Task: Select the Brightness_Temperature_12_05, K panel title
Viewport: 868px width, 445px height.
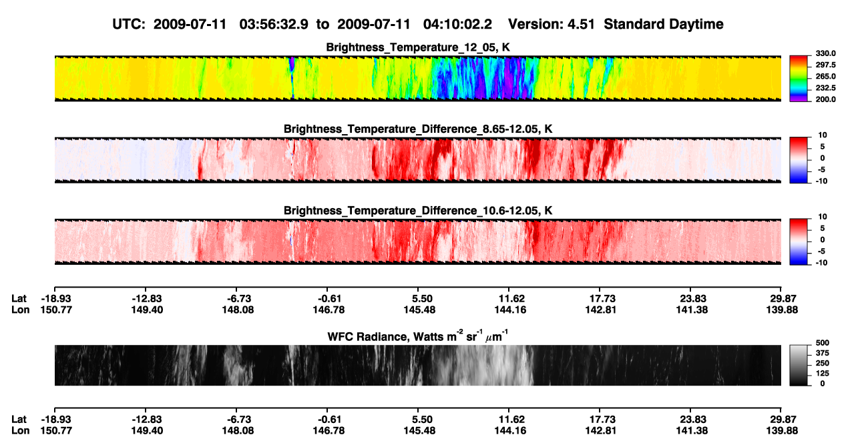Action: tap(419, 47)
